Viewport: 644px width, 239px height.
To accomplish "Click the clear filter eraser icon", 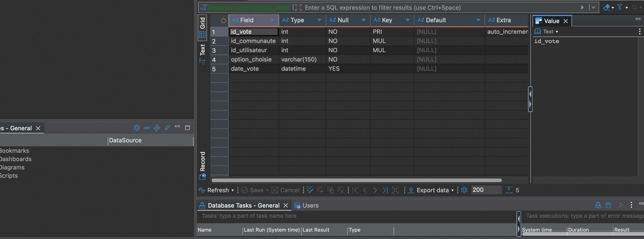I will [607, 7].
